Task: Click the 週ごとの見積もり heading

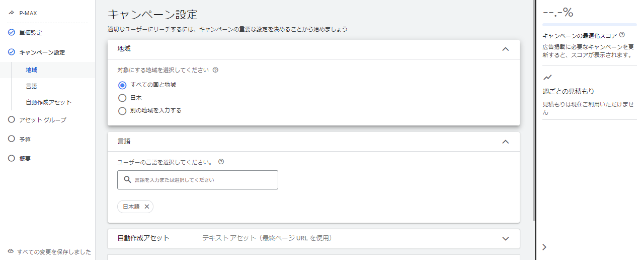Action: (x=569, y=92)
